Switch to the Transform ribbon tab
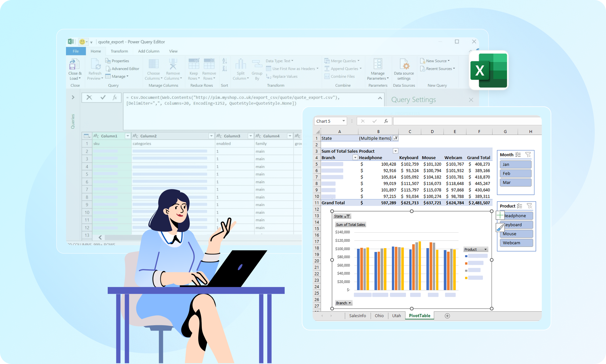 click(x=119, y=51)
